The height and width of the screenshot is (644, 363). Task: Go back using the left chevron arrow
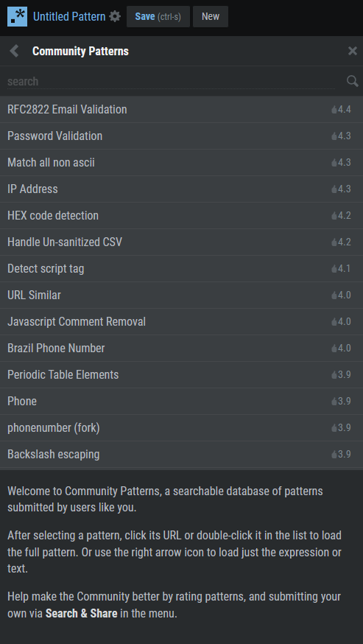[x=15, y=51]
